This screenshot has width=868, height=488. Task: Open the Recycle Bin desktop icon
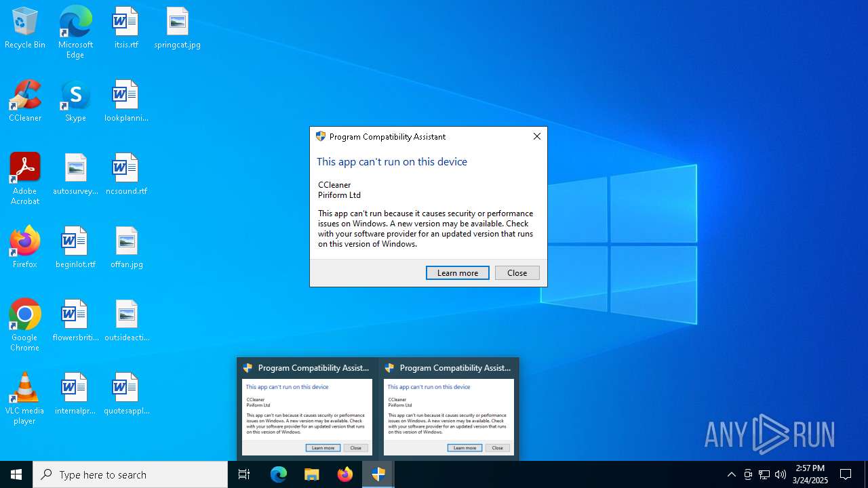pyautogui.click(x=25, y=28)
